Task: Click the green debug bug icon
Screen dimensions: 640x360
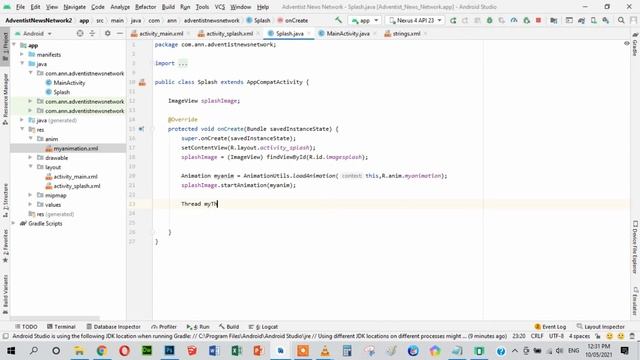Action: coord(489,20)
